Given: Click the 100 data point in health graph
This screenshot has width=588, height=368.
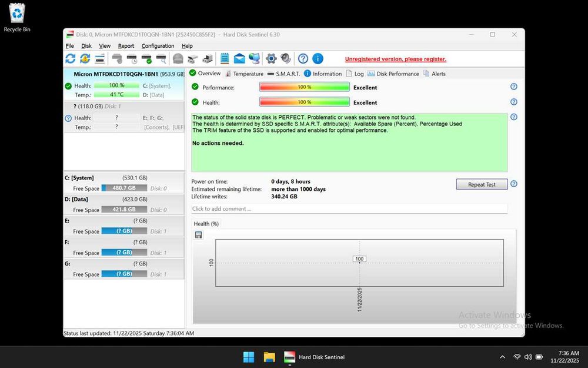Looking at the screenshot, I should 359,259.
